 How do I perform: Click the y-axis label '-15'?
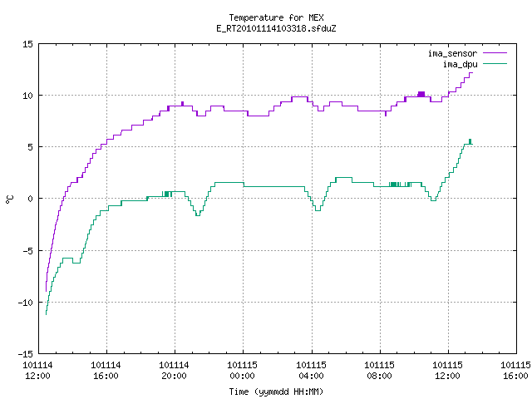coord(26,354)
